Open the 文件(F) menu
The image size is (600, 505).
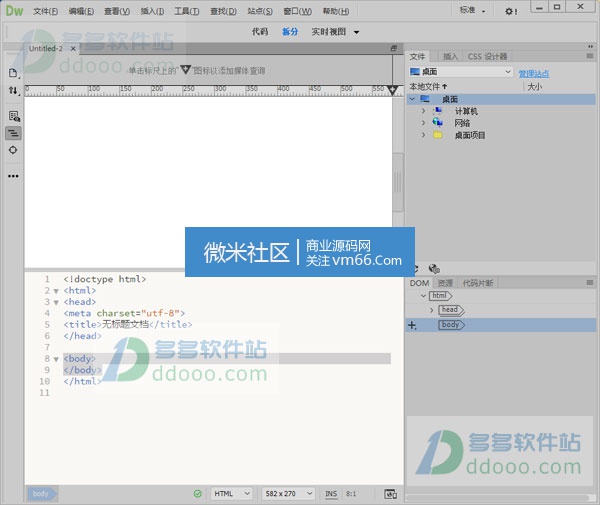[x=46, y=11]
